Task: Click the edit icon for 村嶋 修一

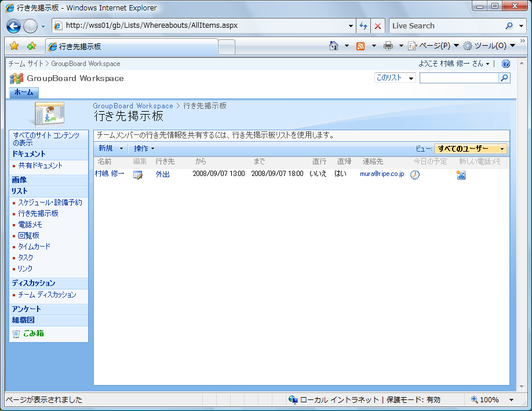Action: [x=138, y=175]
